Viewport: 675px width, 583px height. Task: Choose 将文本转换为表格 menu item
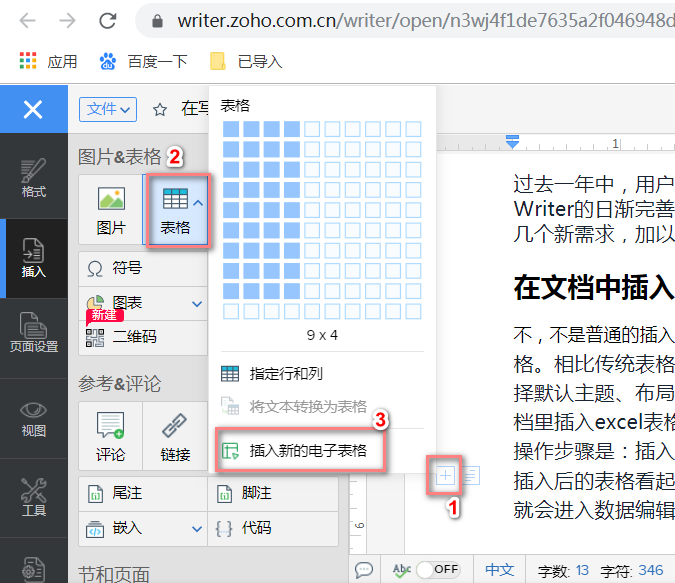(x=322, y=406)
